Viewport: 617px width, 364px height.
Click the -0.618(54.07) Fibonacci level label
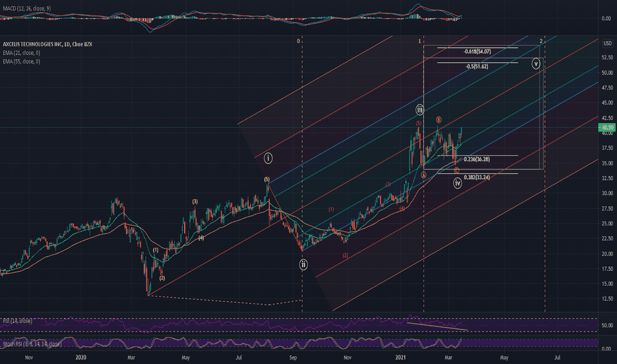[477, 52]
